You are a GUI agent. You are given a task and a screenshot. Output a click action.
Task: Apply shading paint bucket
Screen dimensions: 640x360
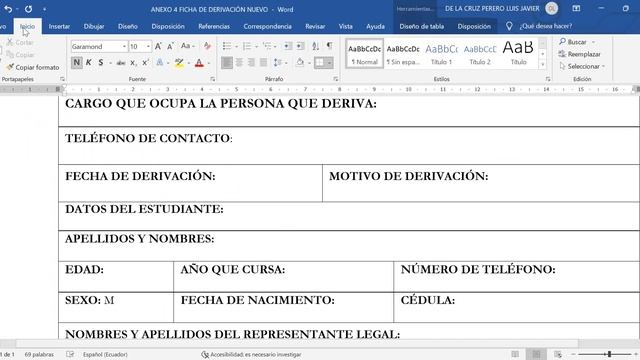pos(300,62)
